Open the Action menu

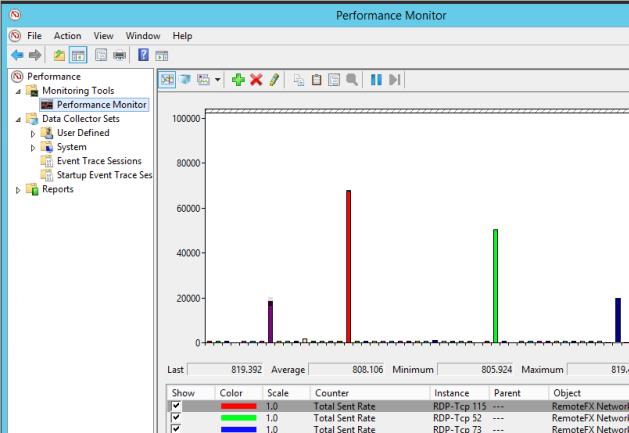click(x=68, y=35)
